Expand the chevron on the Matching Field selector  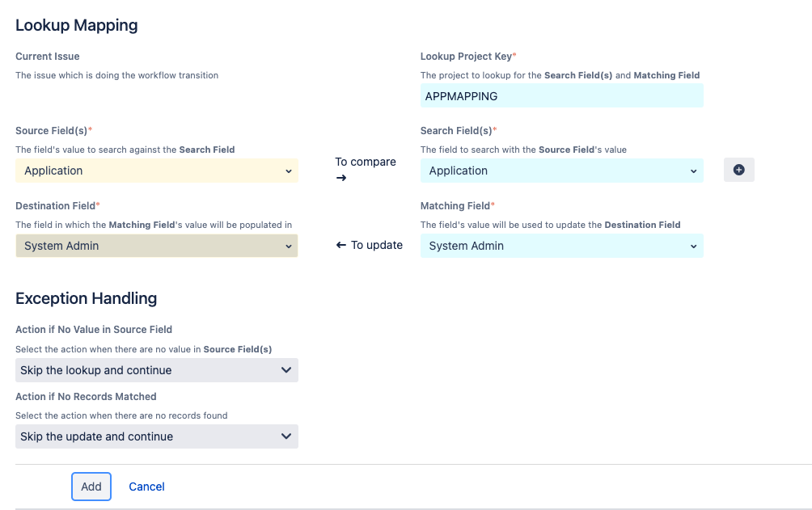click(693, 245)
